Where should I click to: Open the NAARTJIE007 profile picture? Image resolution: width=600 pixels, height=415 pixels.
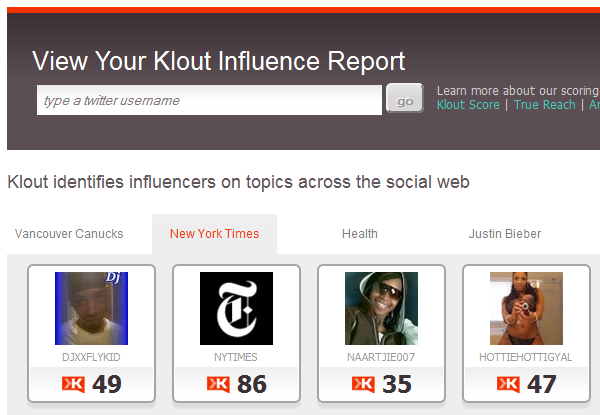381,308
